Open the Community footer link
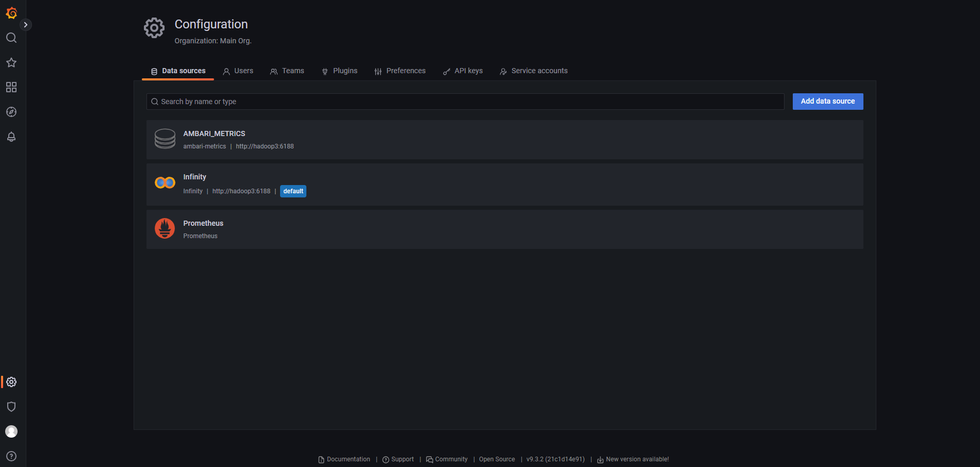The height and width of the screenshot is (467, 980). 447,459
